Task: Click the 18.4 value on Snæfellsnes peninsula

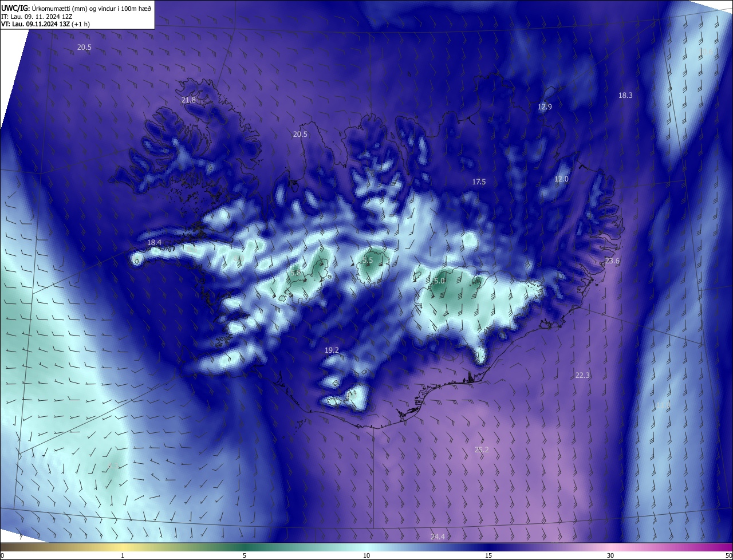Action: 155,243
